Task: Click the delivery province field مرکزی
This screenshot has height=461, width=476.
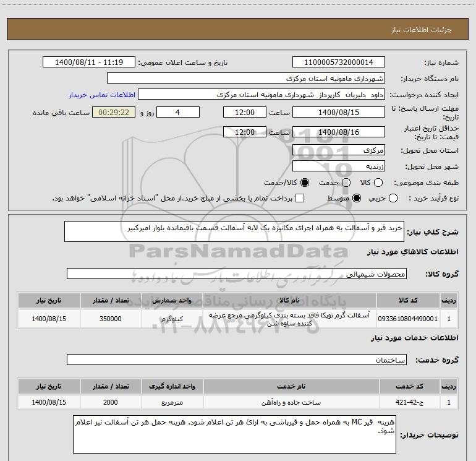Action: 339,150
